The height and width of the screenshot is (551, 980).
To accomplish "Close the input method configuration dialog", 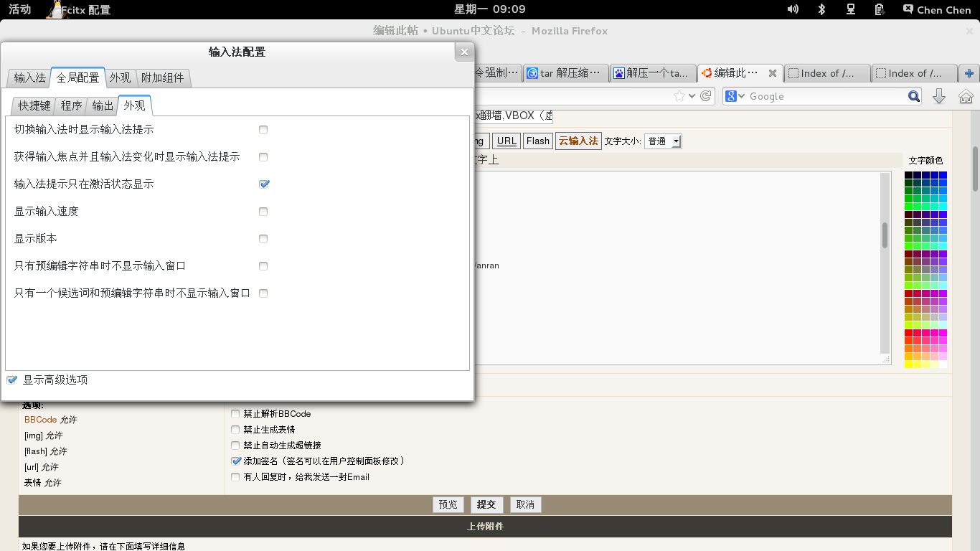I will [464, 52].
